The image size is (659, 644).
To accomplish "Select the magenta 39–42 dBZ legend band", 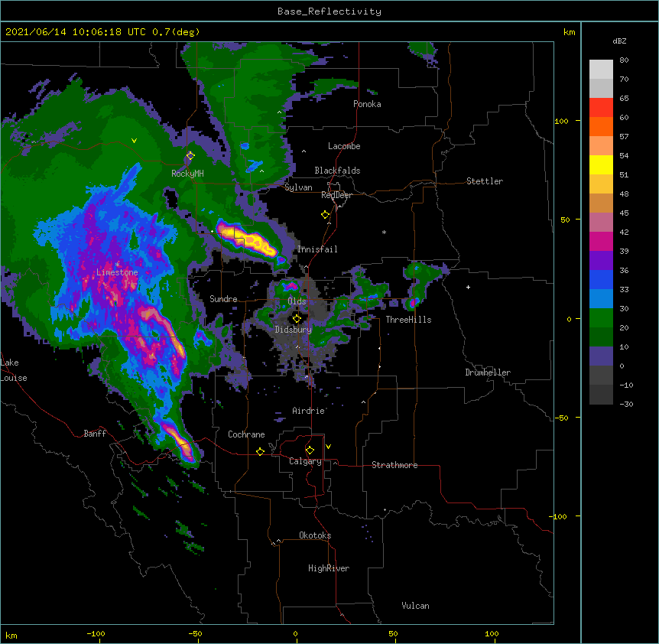I will click(x=601, y=241).
